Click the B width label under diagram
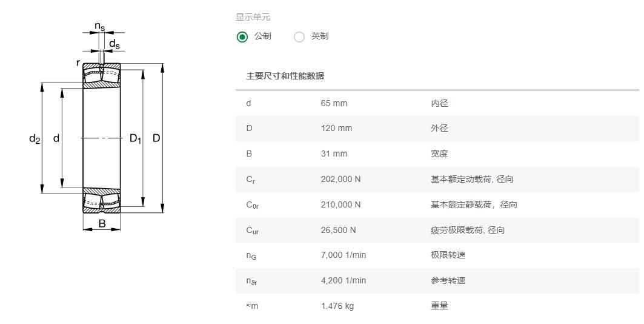The height and width of the screenshot is (324, 644). (x=102, y=224)
